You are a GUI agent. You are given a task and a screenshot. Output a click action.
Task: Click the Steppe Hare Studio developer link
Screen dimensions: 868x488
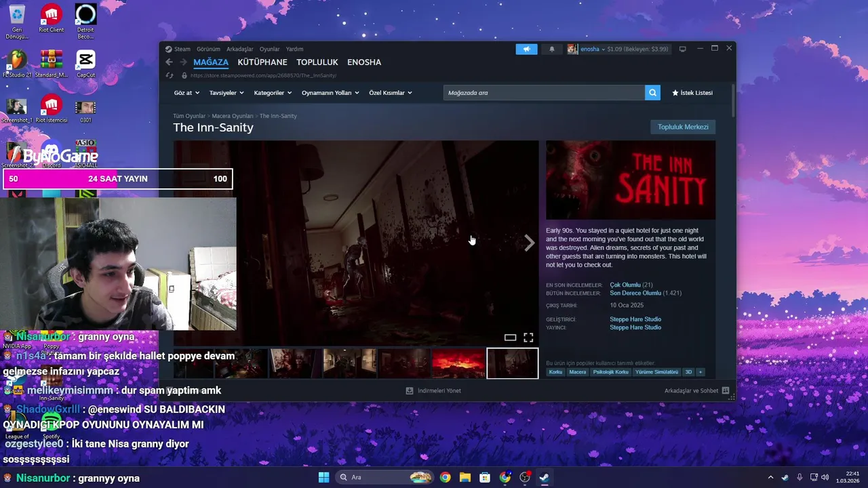tap(635, 319)
